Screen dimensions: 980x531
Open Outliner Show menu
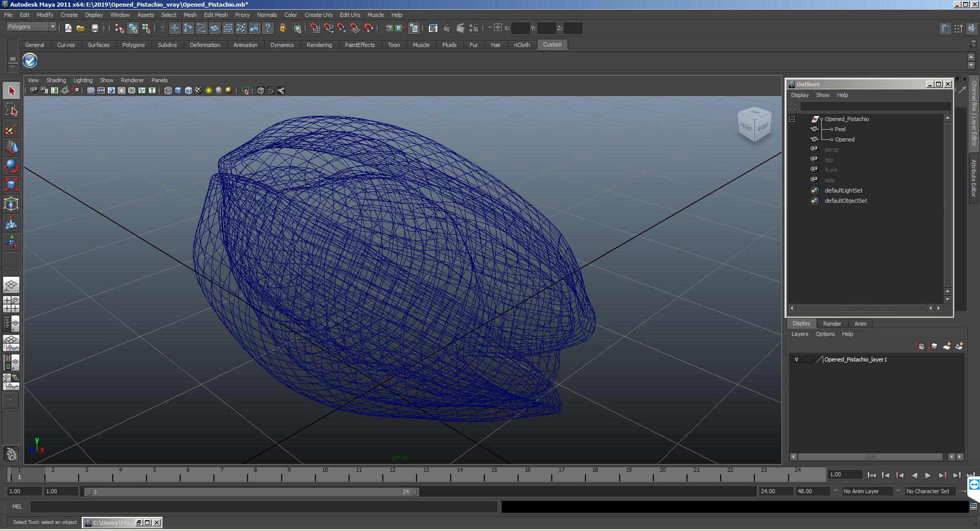823,95
